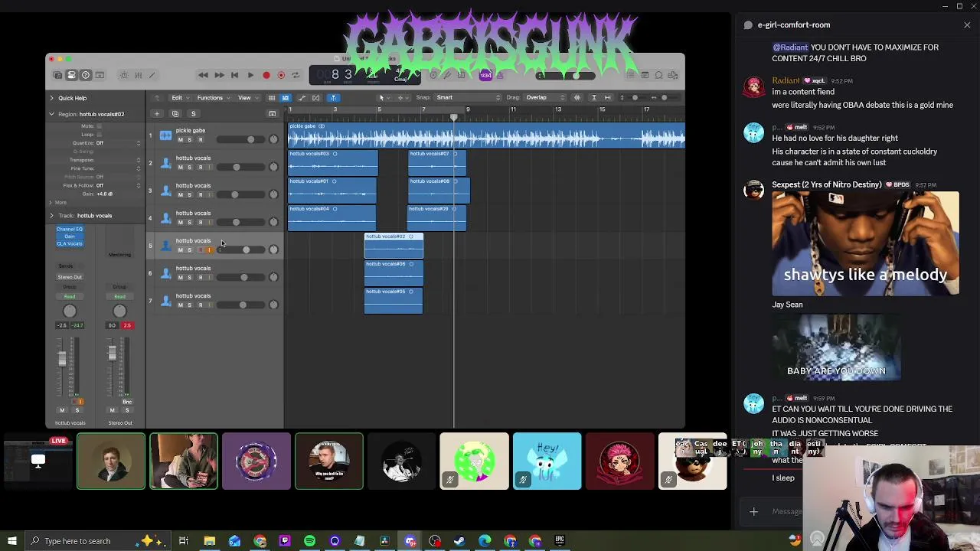The image size is (980, 551).
Task: Mute the pickle gabe track
Action: tap(181, 140)
